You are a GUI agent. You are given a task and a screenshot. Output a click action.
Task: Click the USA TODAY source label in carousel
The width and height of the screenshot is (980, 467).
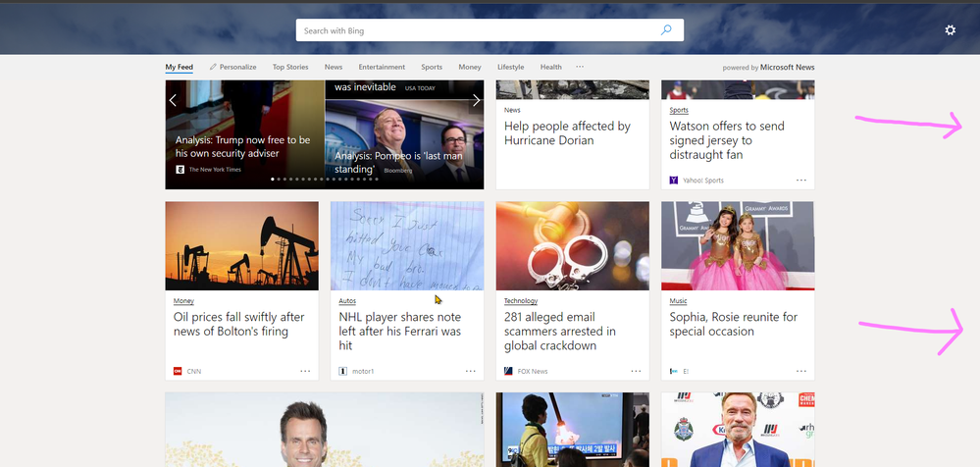click(x=420, y=88)
